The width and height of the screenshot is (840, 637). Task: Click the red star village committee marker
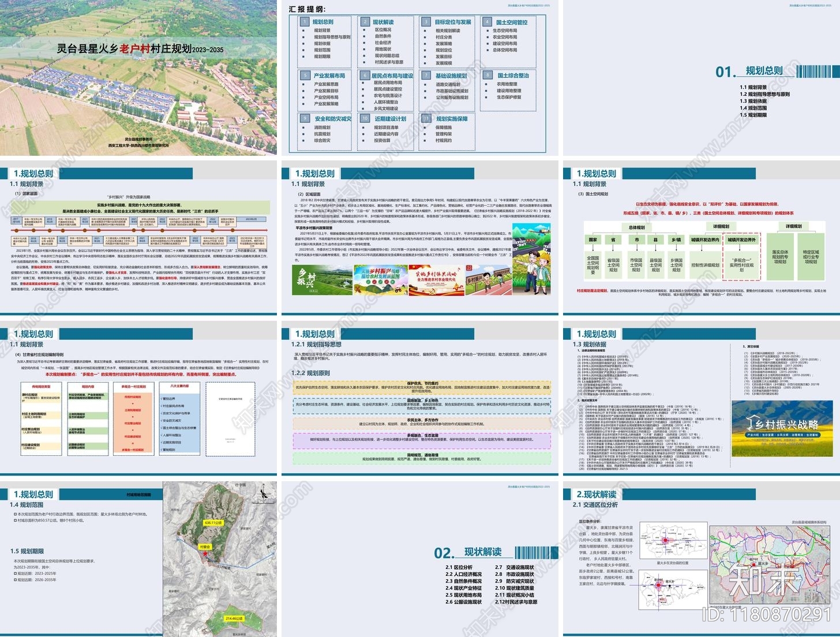coord(205,553)
